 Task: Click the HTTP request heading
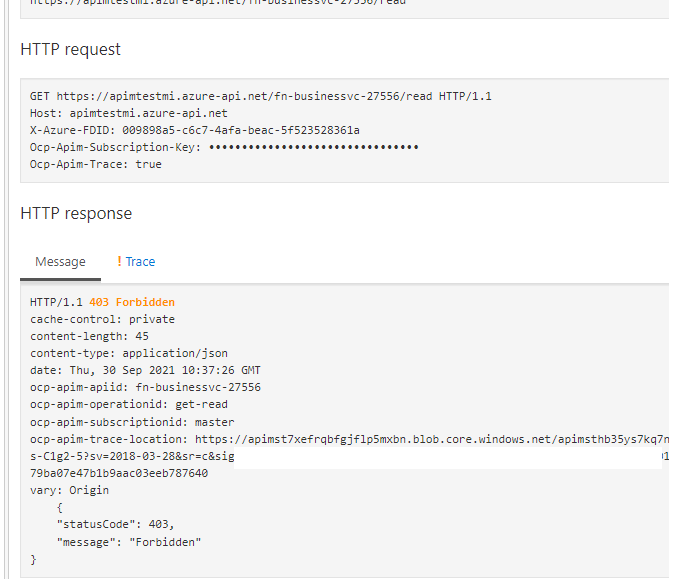[70, 49]
